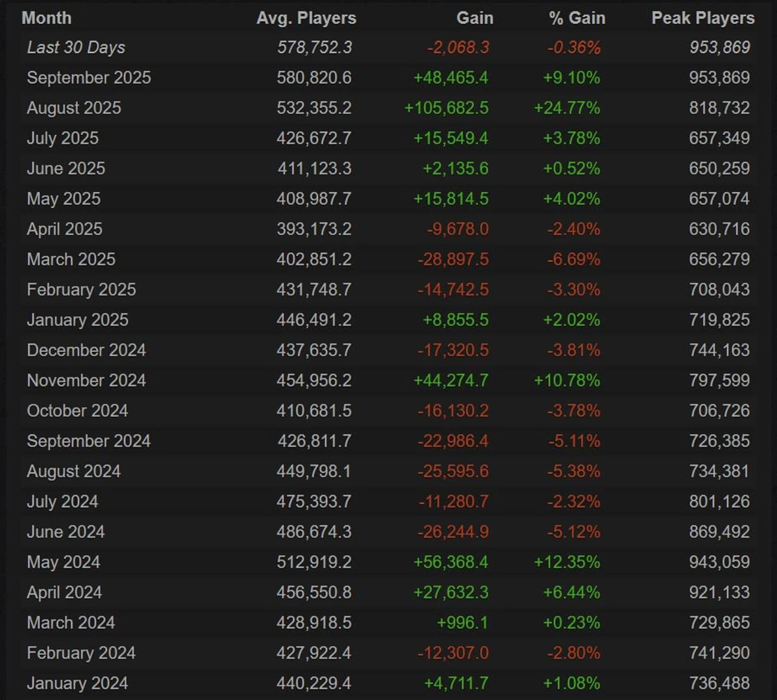The image size is (777, 700).
Task: Select the September 2025 month label
Action: [x=89, y=78]
